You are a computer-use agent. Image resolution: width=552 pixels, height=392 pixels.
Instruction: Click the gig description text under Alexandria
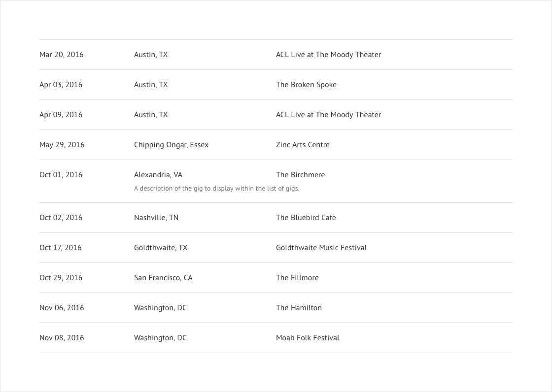pyautogui.click(x=217, y=188)
